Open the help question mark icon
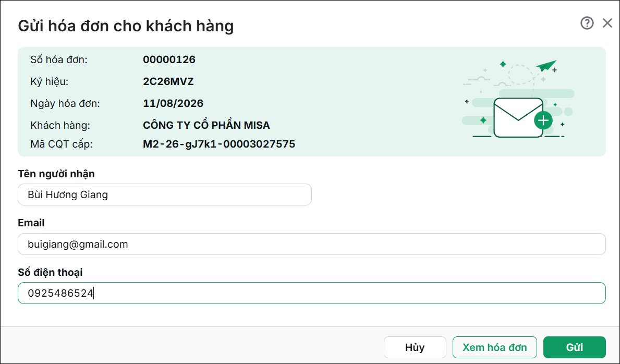The image size is (620, 364). click(587, 23)
